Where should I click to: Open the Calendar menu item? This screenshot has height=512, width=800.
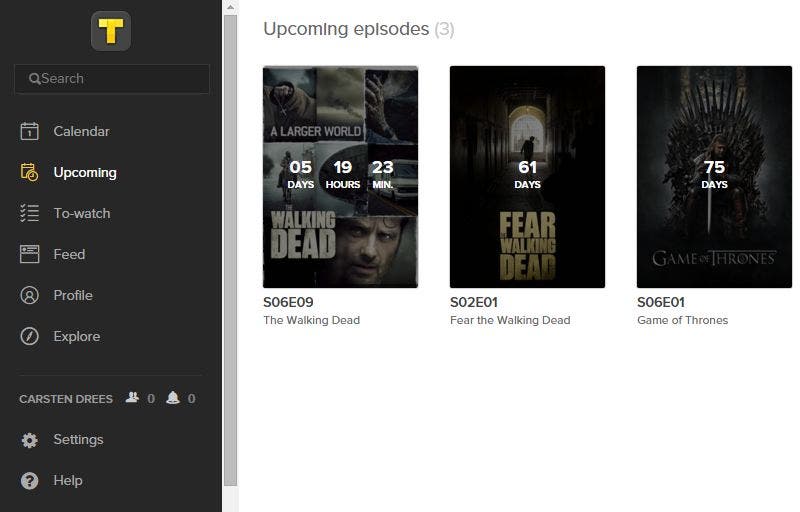(x=82, y=131)
